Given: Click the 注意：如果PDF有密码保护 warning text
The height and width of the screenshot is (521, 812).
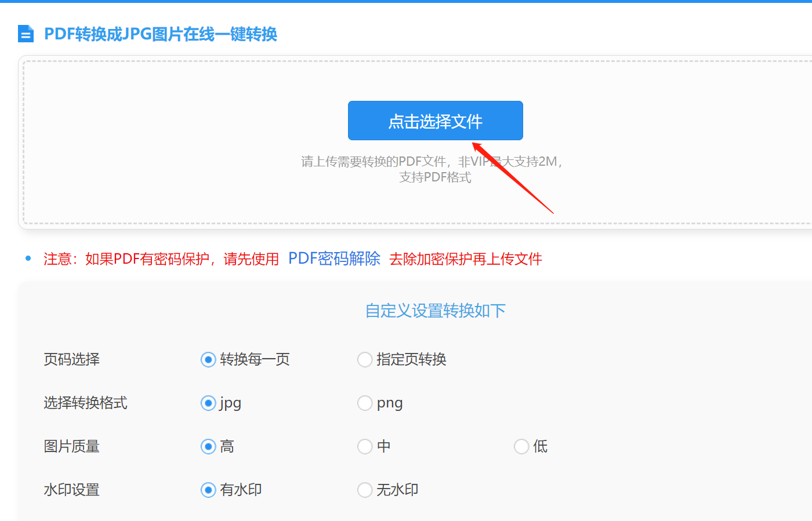Looking at the screenshot, I should click(126, 259).
